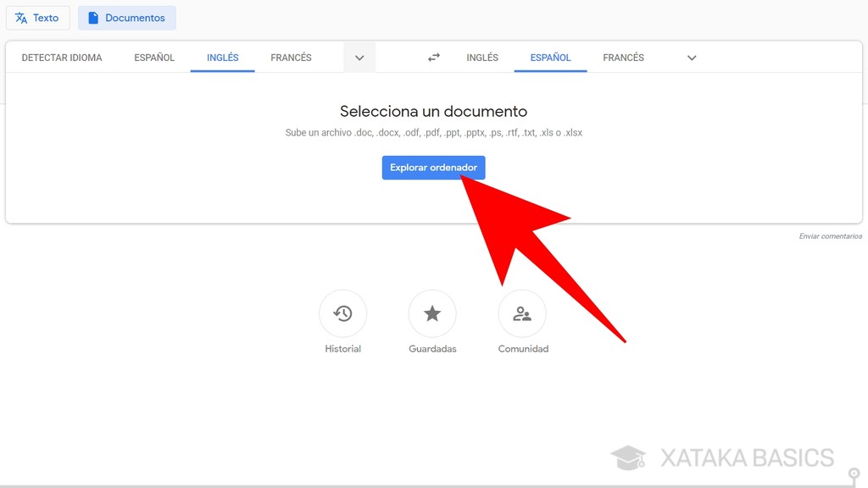The image size is (868, 488).
Task: Click the translate A-character icon in Texto button
Action: tap(20, 18)
